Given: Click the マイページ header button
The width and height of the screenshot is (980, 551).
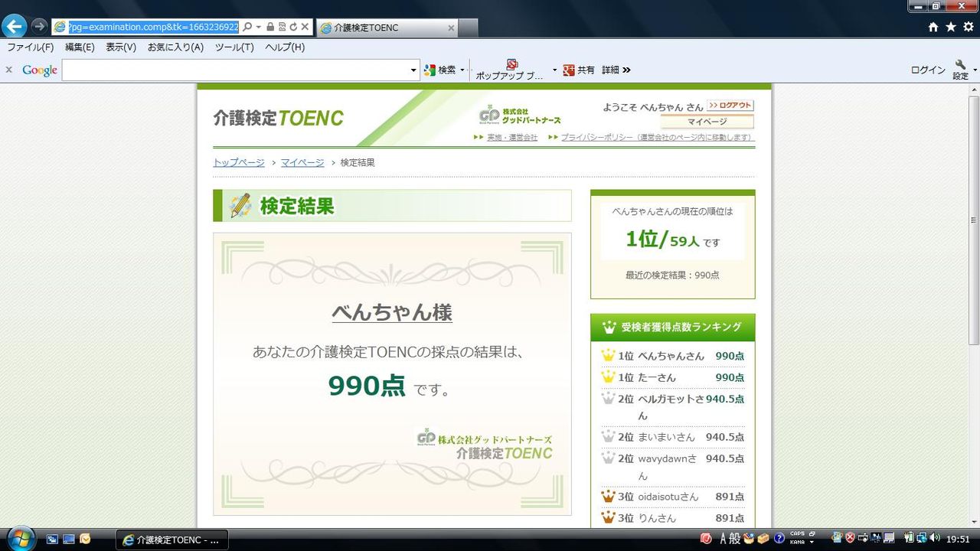Looking at the screenshot, I should tap(707, 122).
